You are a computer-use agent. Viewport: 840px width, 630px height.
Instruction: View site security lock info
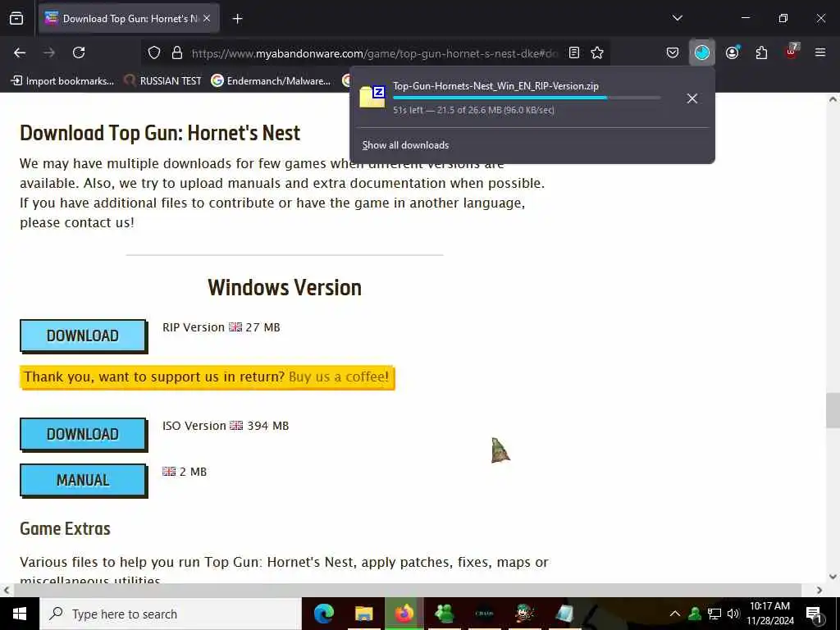click(x=177, y=52)
